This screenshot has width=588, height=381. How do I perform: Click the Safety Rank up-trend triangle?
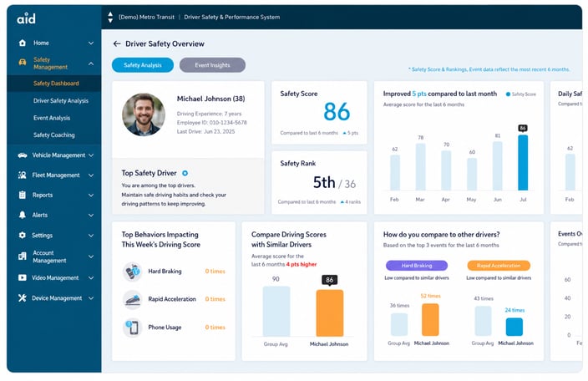click(x=342, y=202)
